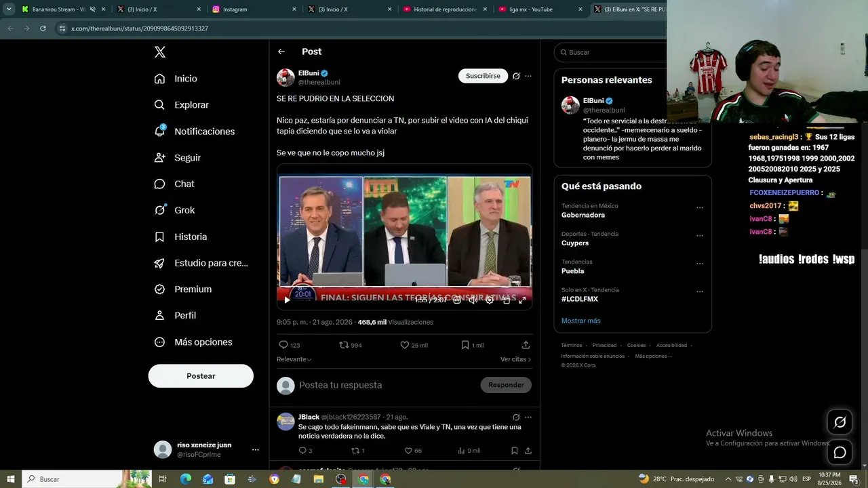Image resolution: width=868 pixels, height=488 pixels.
Task: Click the Responder button
Action: pyautogui.click(x=506, y=385)
